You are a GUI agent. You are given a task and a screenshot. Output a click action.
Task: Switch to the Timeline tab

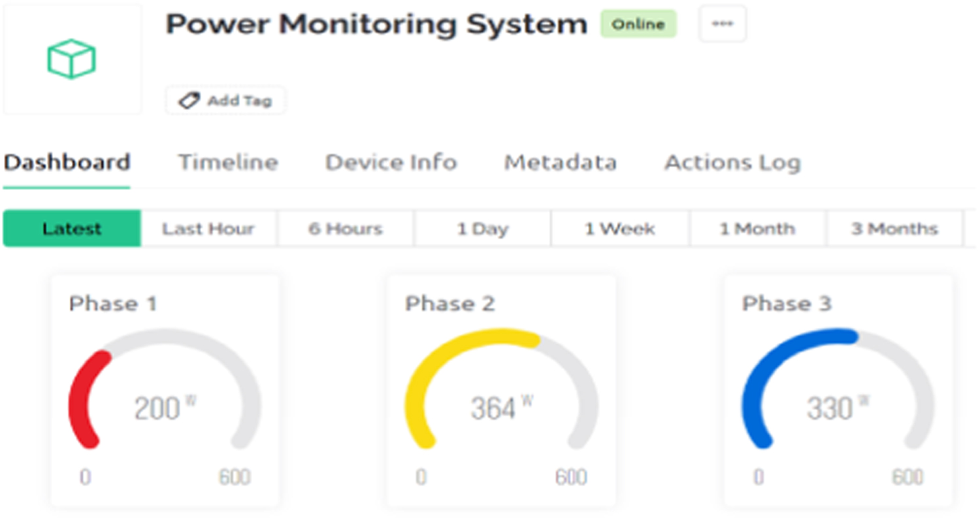coord(227,162)
